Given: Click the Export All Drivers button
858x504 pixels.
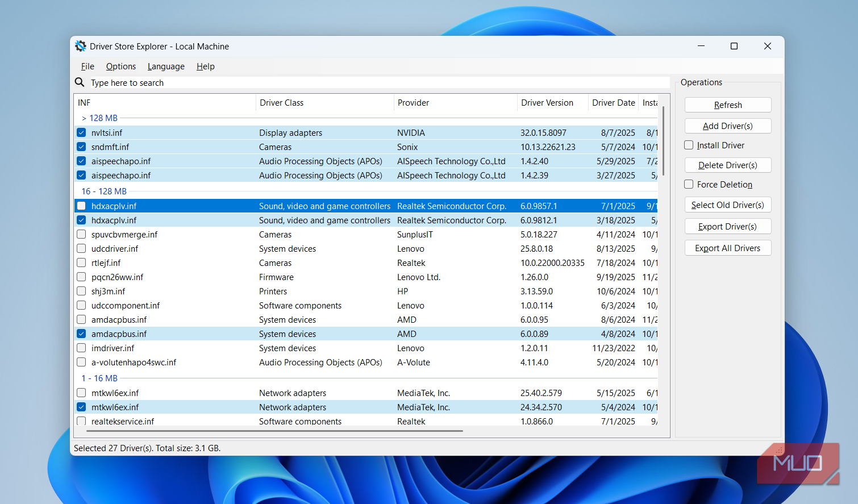Looking at the screenshot, I should 727,248.
